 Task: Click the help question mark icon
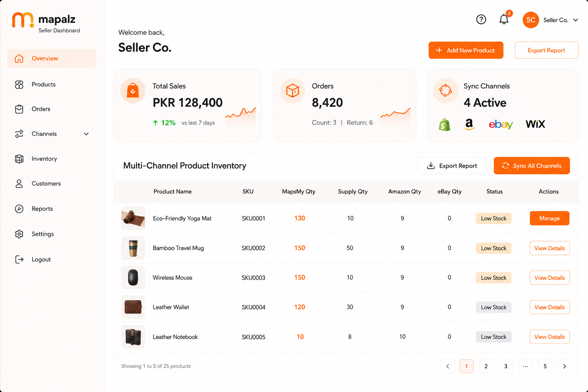(481, 20)
